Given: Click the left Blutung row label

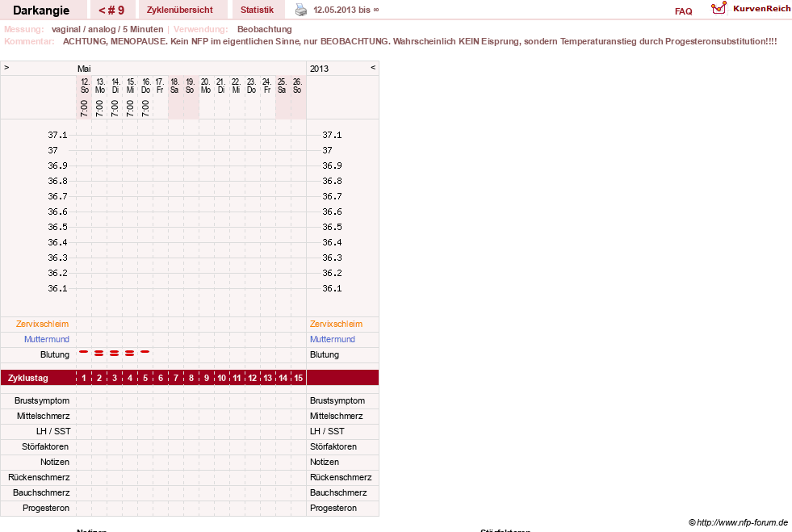Looking at the screenshot, I should pos(55,354).
